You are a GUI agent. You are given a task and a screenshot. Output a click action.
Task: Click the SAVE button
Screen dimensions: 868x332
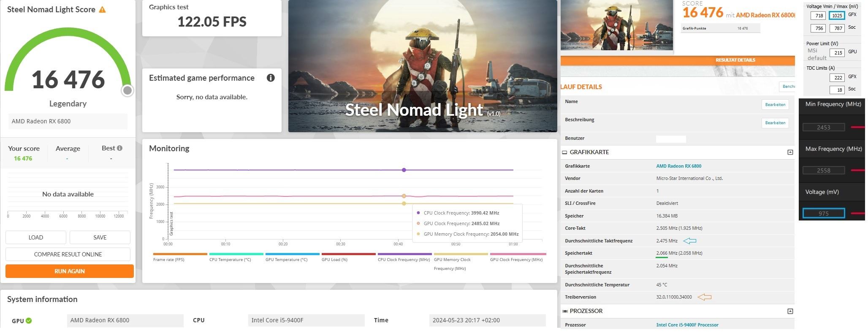pyautogui.click(x=100, y=237)
